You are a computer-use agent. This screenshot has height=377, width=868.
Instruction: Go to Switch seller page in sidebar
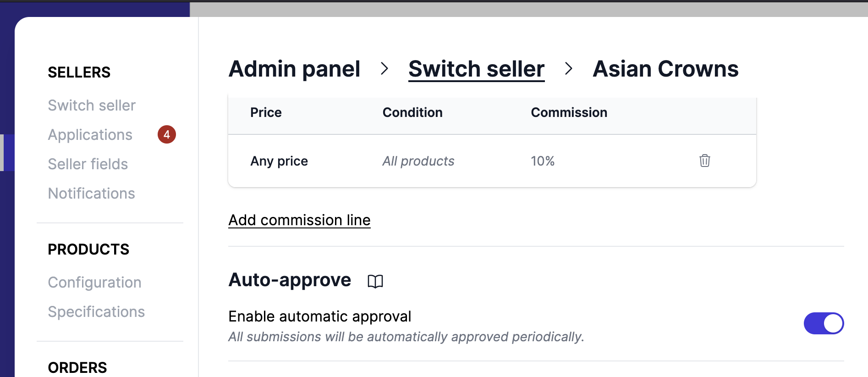pyautogui.click(x=92, y=105)
